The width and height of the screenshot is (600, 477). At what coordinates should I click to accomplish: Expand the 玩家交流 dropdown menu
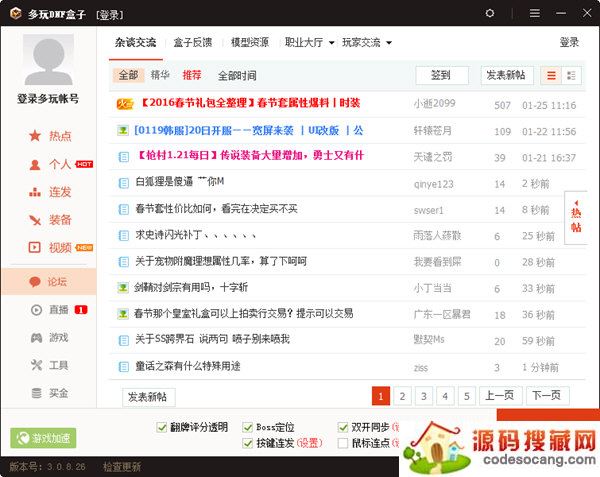tap(366, 43)
